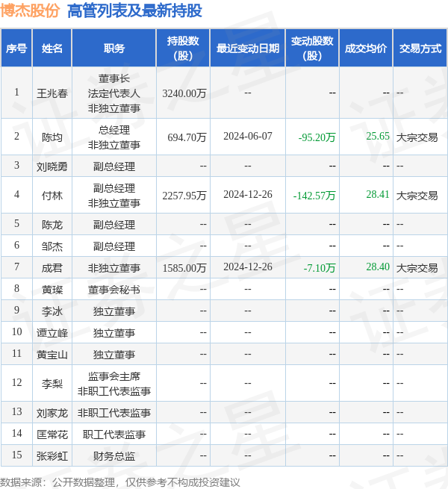Click 李冰's position 独立董事
The image size is (448, 489).
[114, 311]
